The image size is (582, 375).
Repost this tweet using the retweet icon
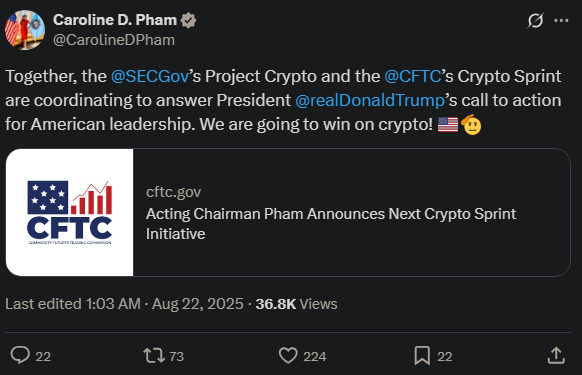(154, 355)
